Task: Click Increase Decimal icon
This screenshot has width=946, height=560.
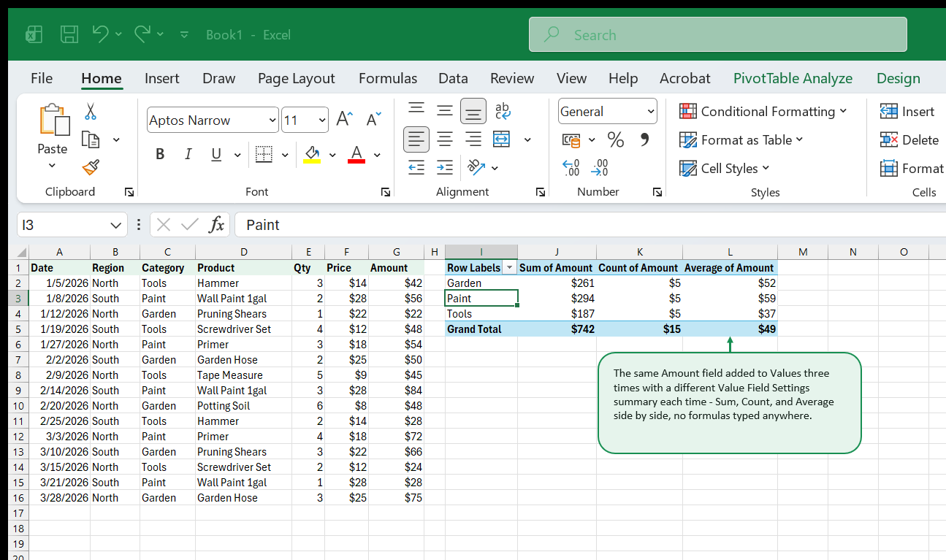Action: 571,168
